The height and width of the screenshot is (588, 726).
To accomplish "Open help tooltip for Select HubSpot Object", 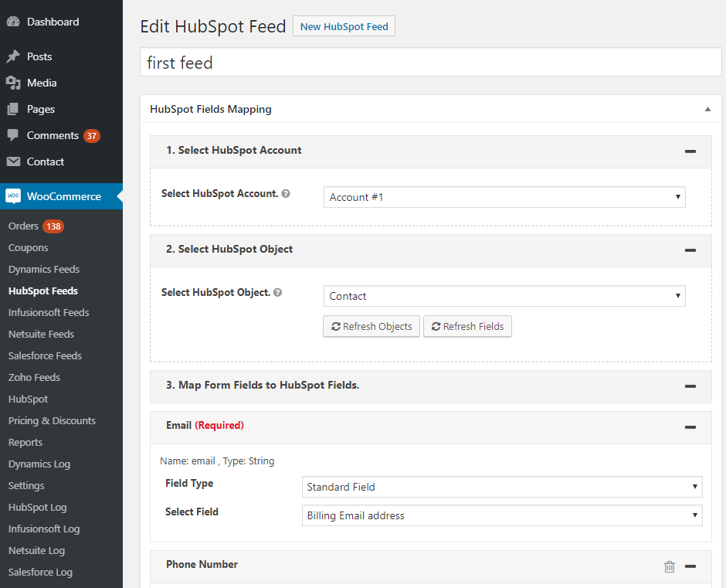I will pos(278,292).
